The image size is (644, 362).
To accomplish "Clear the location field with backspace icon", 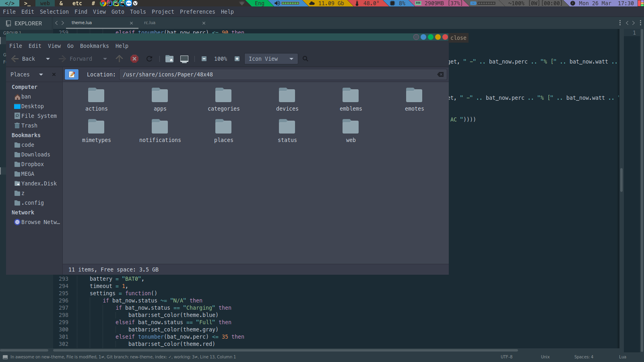I will [441, 74].
